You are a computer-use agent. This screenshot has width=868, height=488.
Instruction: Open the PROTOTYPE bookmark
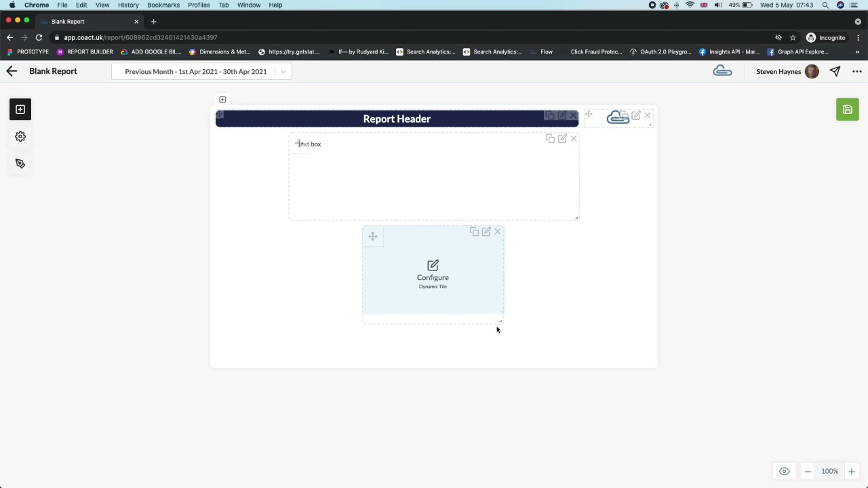[28, 52]
